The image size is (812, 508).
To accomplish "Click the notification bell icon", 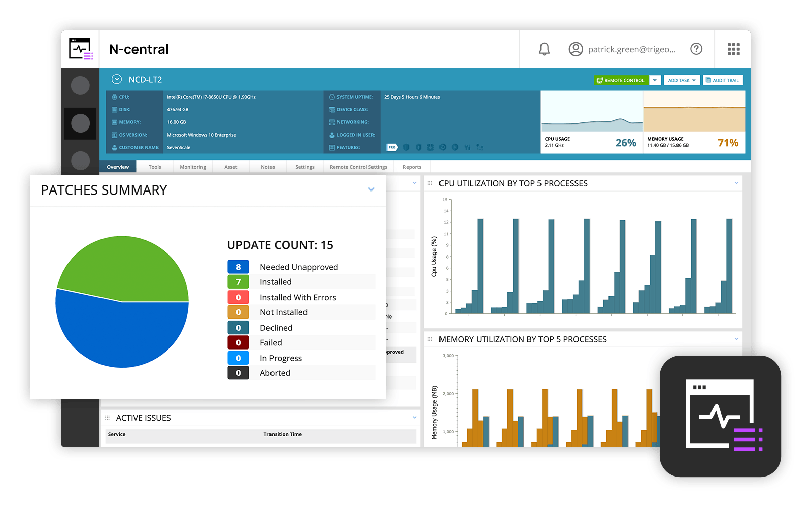I will point(544,49).
